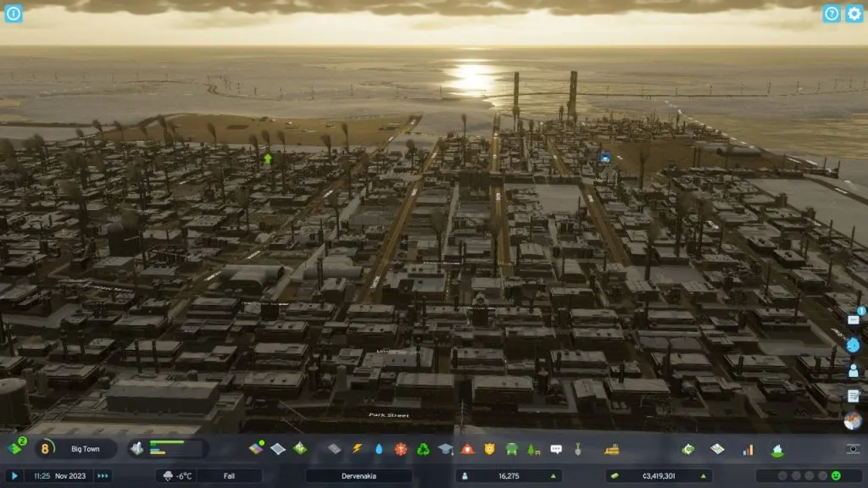The width and height of the screenshot is (868, 488).
Task: Open the citizen happiness smiley indicator
Action: point(837,476)
